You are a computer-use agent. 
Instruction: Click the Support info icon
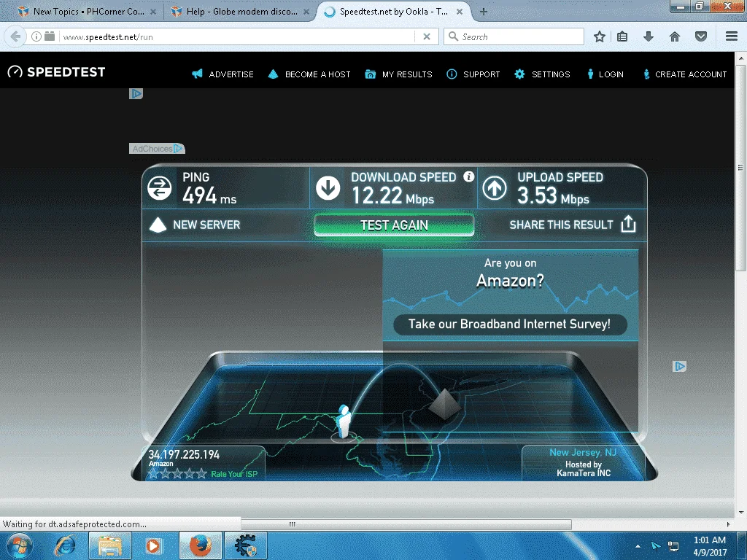[x=452, y=74]
